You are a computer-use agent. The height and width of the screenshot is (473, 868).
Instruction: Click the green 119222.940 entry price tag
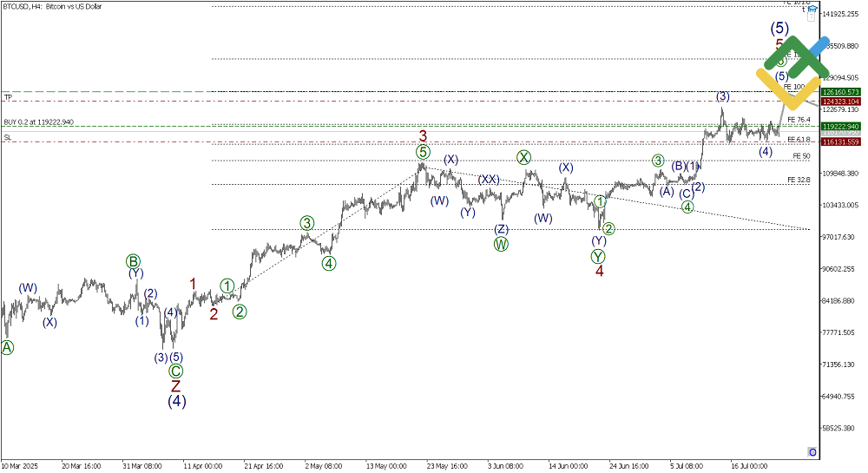[839, 126]
